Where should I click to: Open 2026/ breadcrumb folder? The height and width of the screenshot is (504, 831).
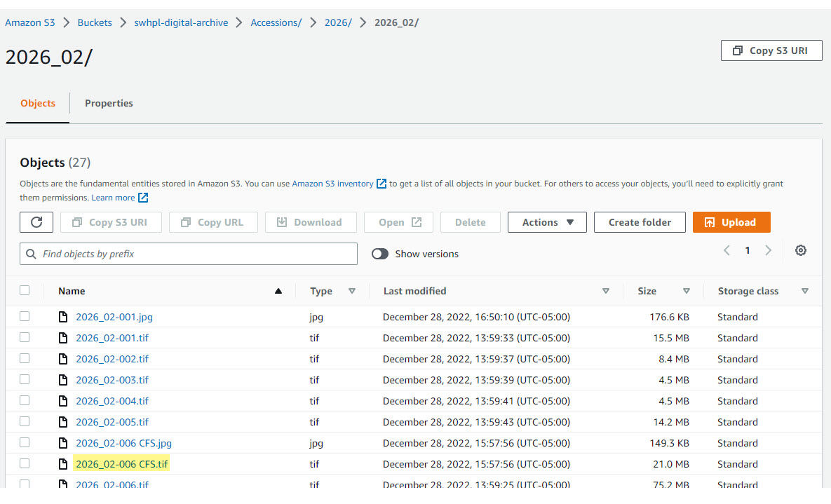click(338, 23)
